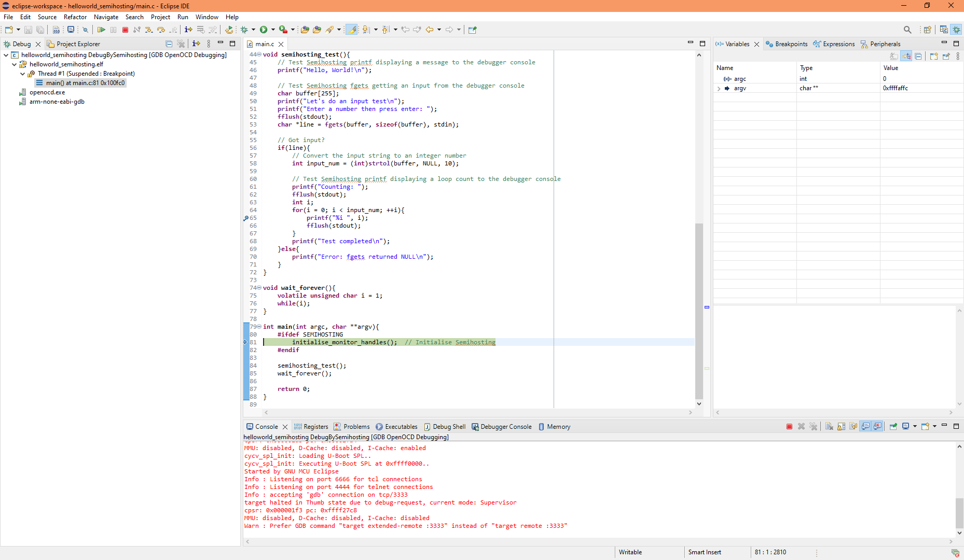Clear the Console output
This screenshot has height=560, width=964.
[x=828, y=426]
